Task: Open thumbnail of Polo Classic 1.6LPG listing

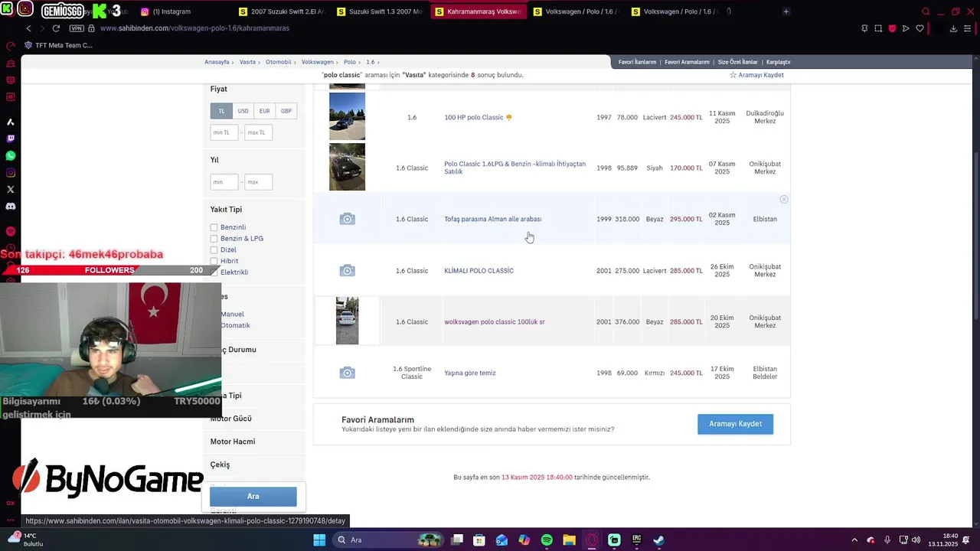Action: pyautogui.click(x=347, y=167)
